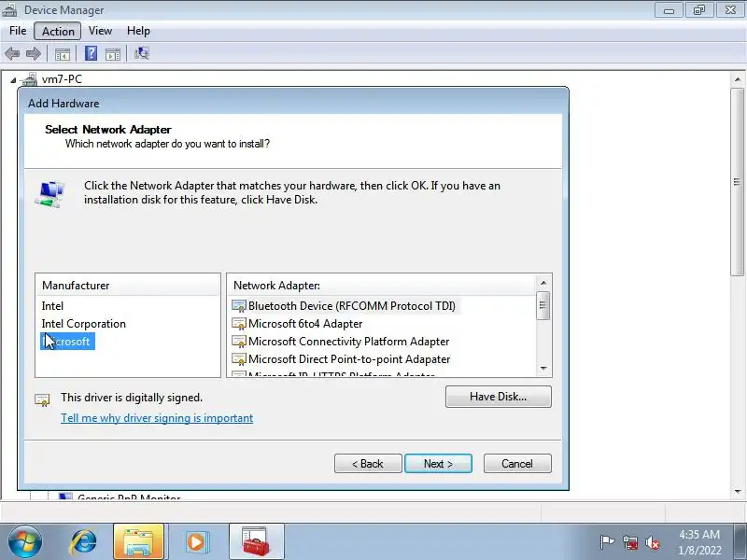
Task: Click the digitally signed driver certificate icon
Action: coord(42,399)
